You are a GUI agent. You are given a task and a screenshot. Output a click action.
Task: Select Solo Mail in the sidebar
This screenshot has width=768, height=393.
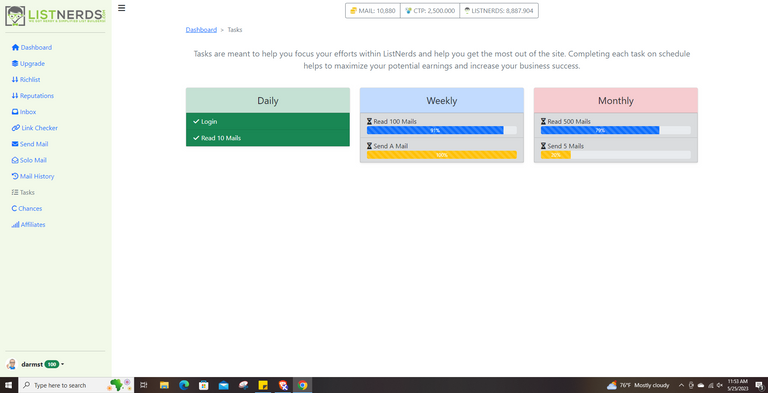(29, 160)
